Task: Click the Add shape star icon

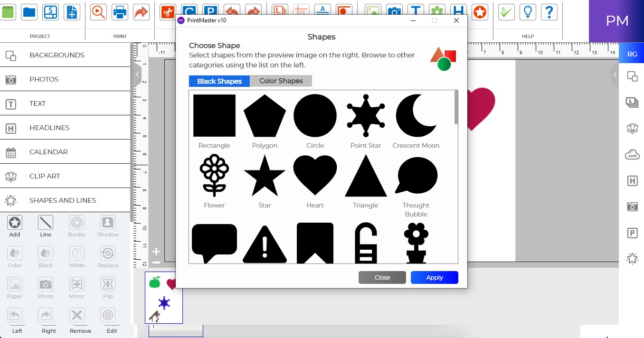Action: (15, 223)
